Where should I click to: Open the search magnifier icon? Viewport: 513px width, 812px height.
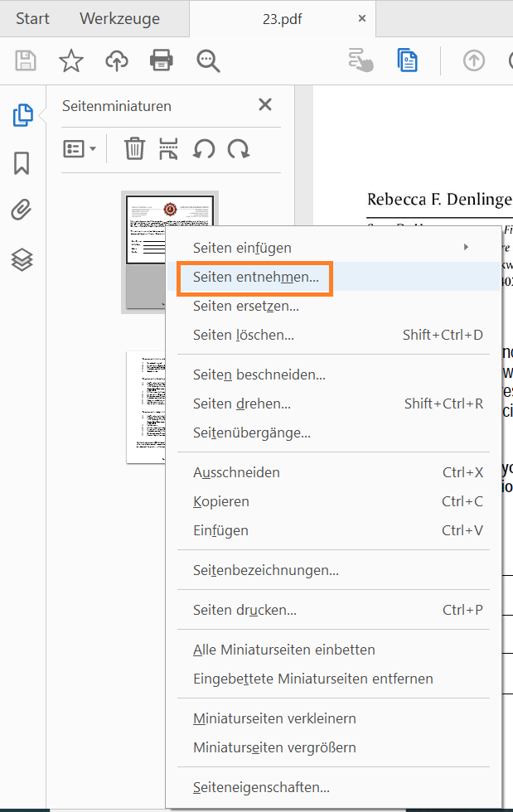point(207,60)
